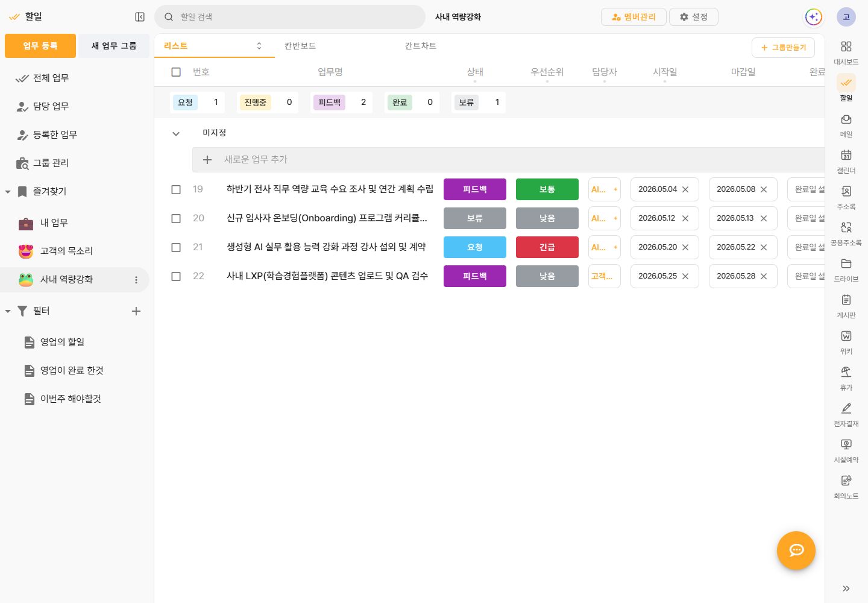
Task: Open the 캘린더 calendar icon
Action: 846,155
